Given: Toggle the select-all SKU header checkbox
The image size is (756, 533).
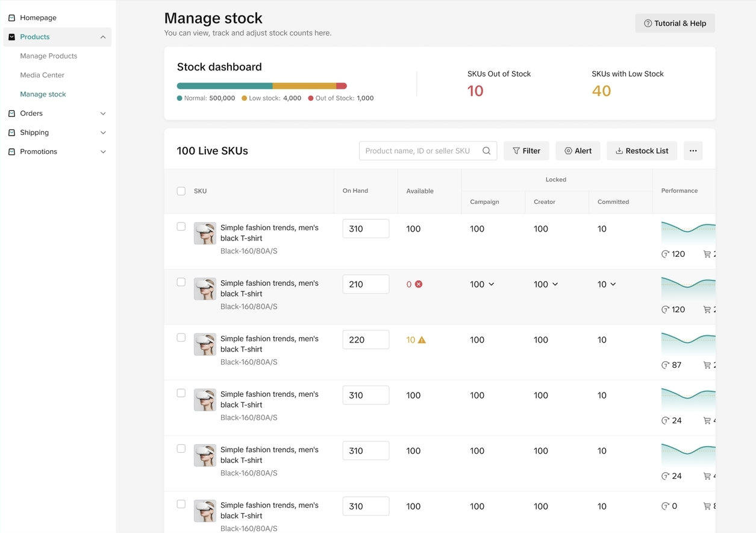Looking at the screenshot, I should tap(181, 191).
